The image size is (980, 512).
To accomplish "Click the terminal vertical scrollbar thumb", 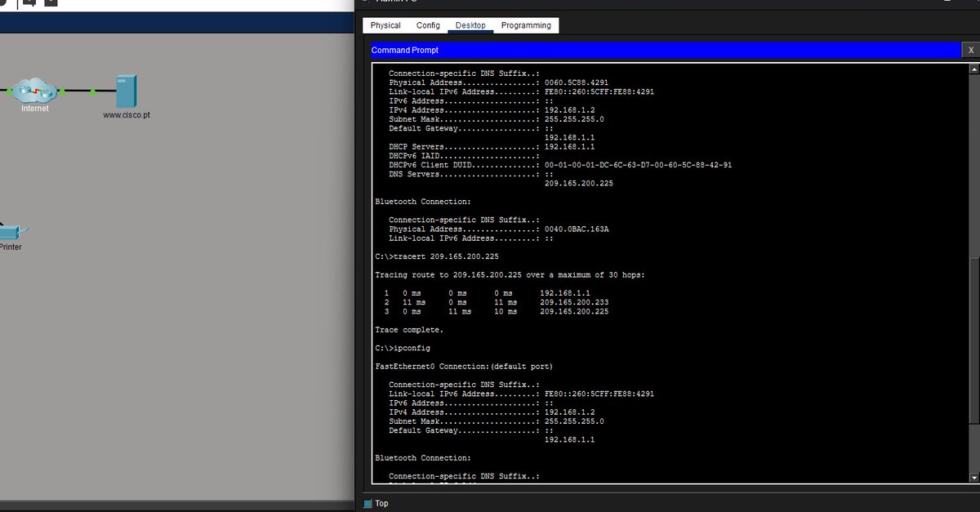I will pos(973,341).
